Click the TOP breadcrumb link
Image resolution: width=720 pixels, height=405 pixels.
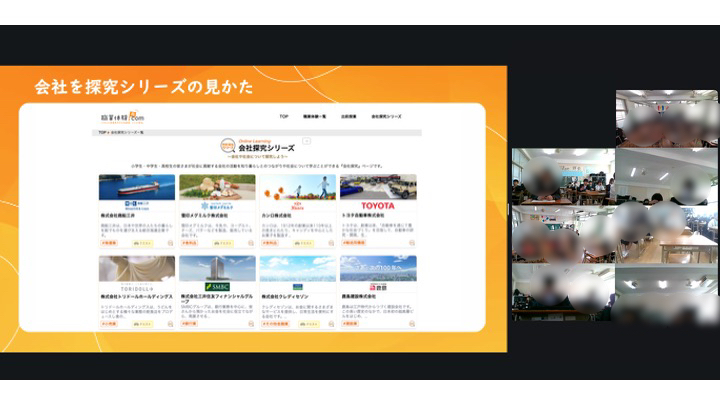tap(102, 133)
